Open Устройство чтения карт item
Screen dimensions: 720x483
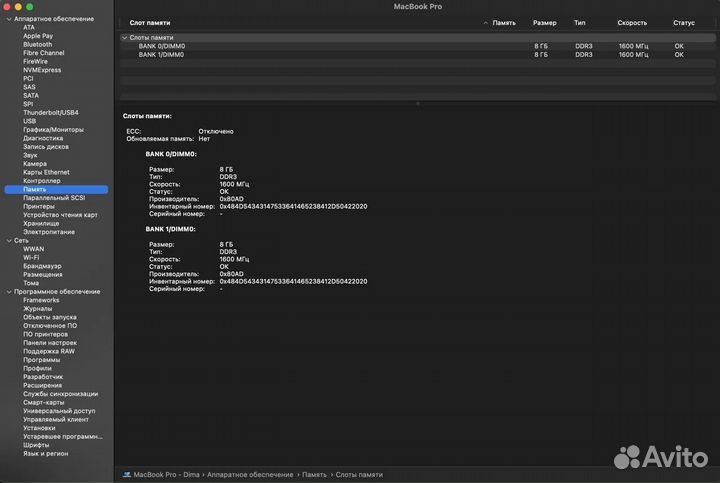tap(60, 215)
